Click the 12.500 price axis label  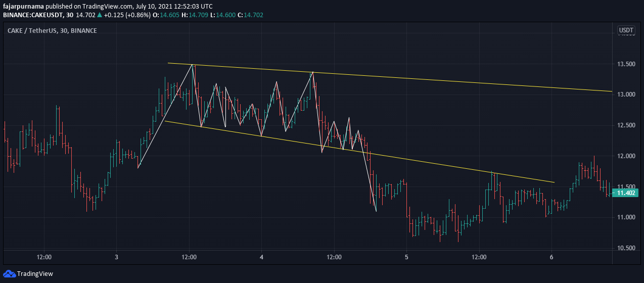[x=626, y=125]
